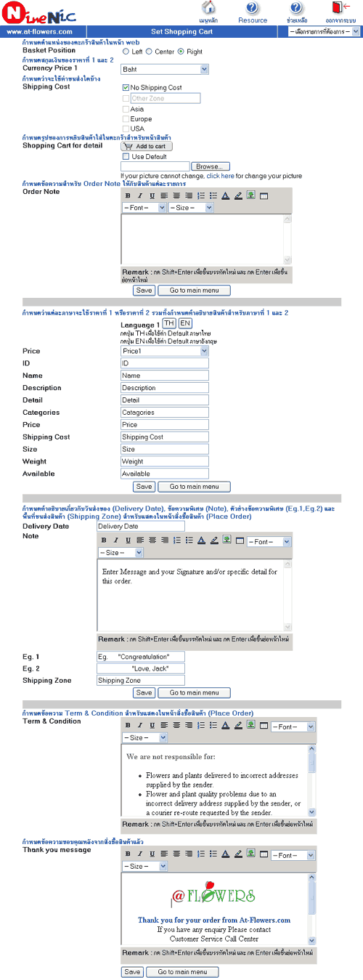Click the Browse... button
The width and height of the screenshot is (363, 980).
click(211, 166)
